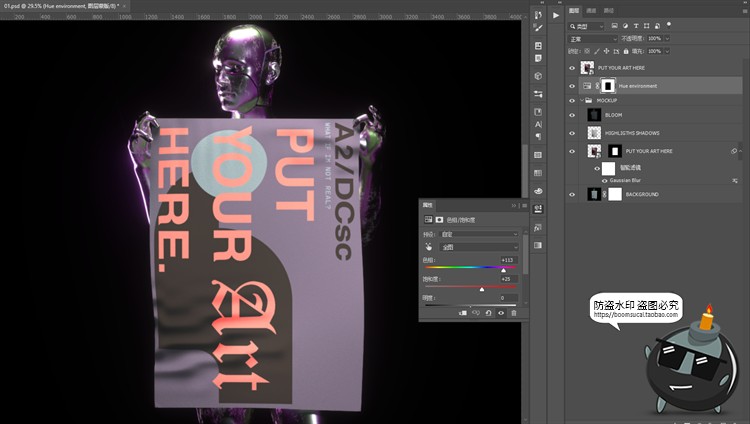Hide the HIGHLIGTHS SHADOWS layer
Screen dimensions: 750x424
click(x=572, y=133)
